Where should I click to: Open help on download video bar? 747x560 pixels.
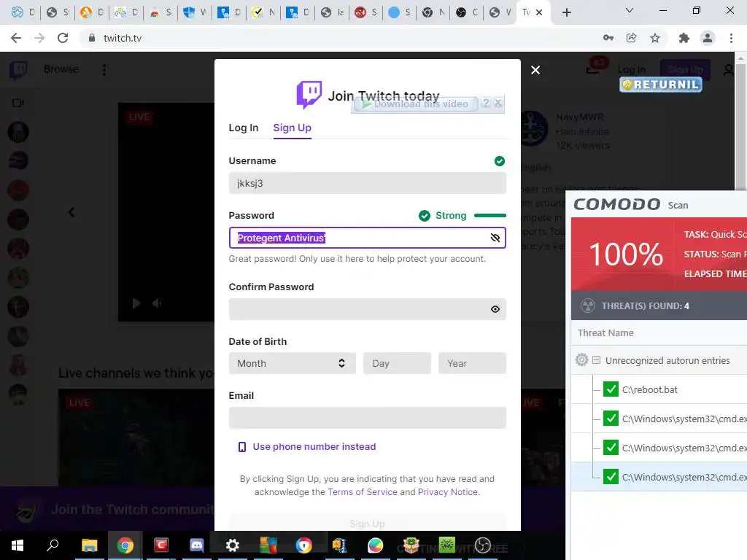coord(486,103)
